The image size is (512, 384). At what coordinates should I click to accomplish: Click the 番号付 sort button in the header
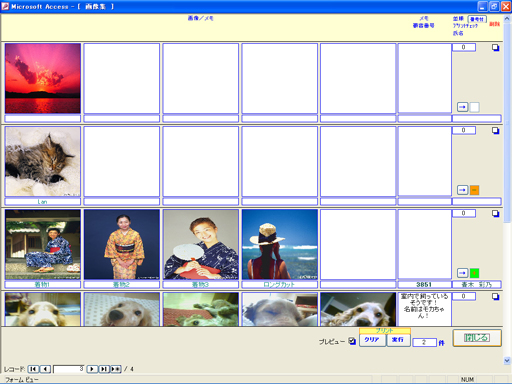477,19
